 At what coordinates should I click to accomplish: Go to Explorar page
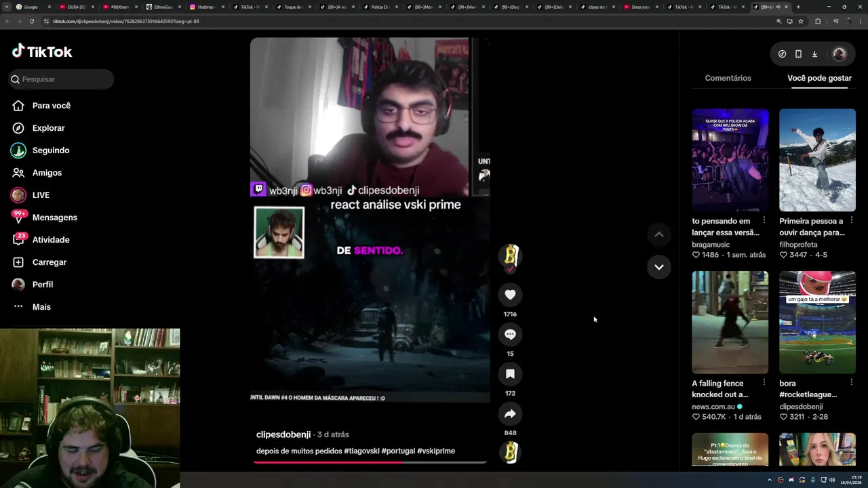(x=39, y=128)
